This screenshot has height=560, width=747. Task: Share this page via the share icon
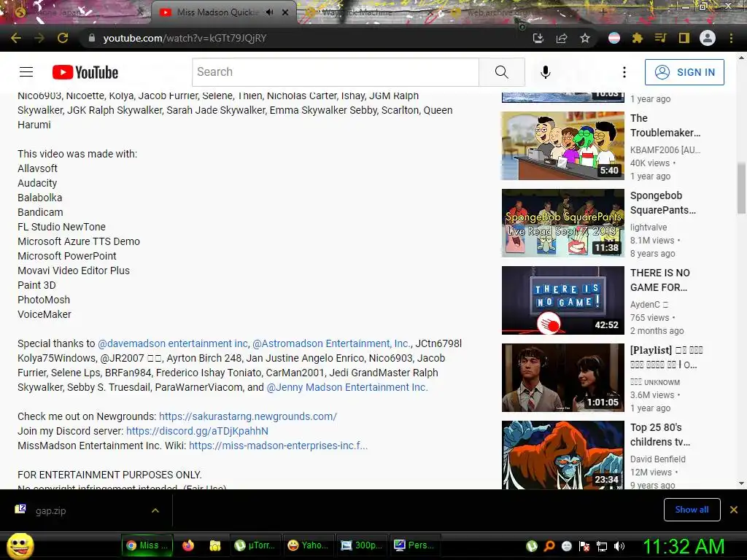[x=562, y=38]
